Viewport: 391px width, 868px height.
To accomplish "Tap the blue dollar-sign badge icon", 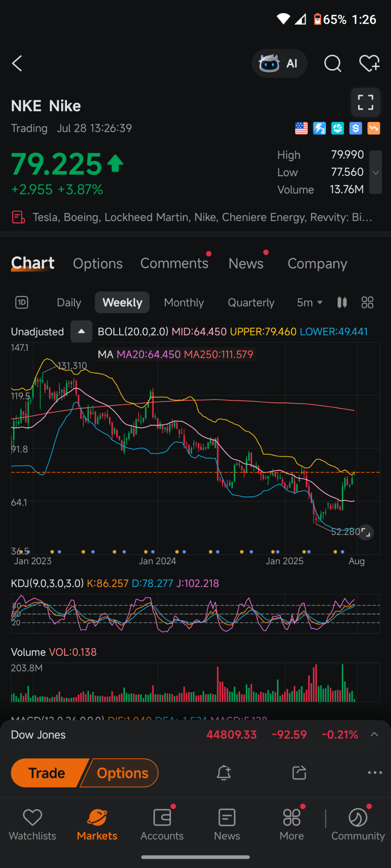I will point(355,128).
